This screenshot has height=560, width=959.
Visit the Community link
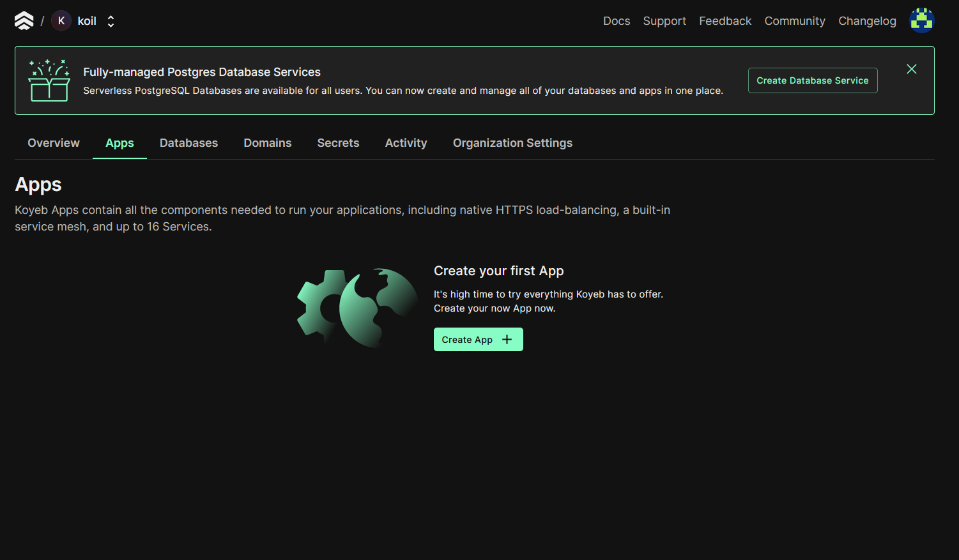(x=795, y=21)
